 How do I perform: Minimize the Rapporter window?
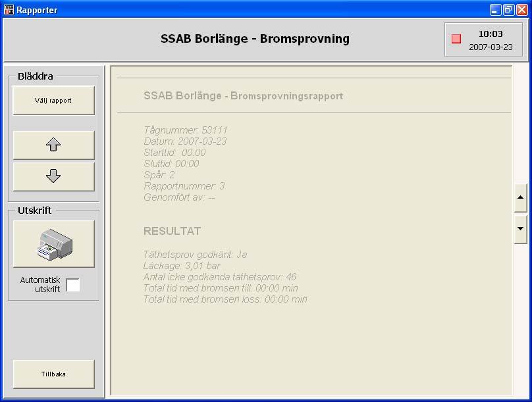tap(495, 10)
